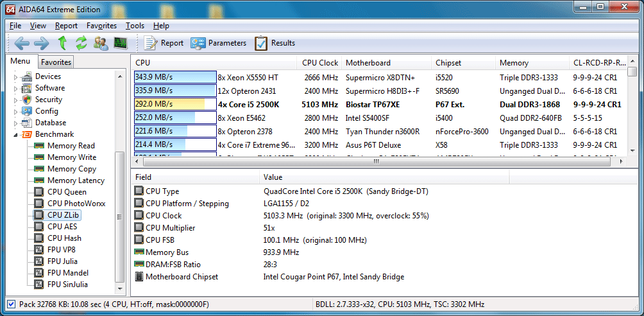Screen dimensions: 644x316
Task: Open the CPU AES benchmark
Action: [62, 226]
